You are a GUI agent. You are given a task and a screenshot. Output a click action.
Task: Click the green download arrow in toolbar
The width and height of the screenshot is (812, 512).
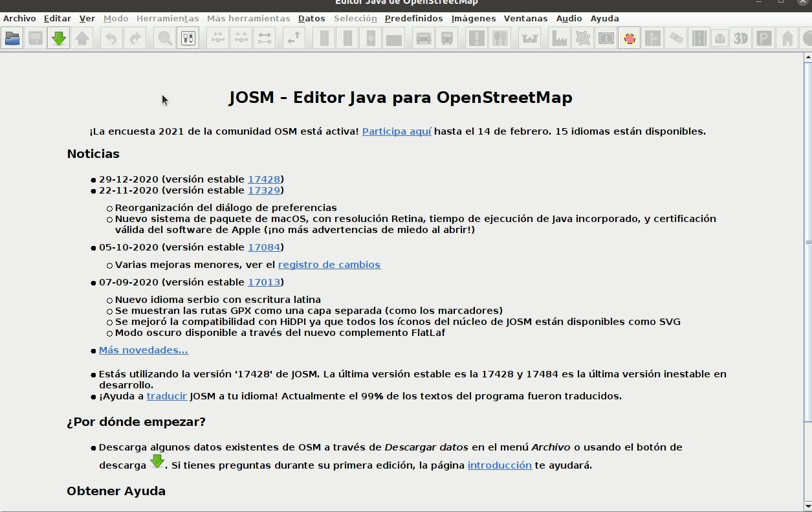pos(59,39)
